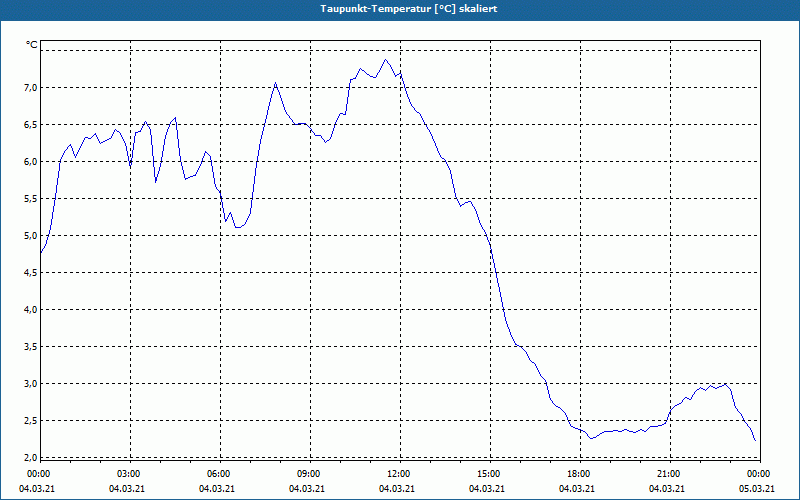This screenshot has height=500, width=800.
Task: Click the blue curve's highest peak
Action: coord(385,60)
